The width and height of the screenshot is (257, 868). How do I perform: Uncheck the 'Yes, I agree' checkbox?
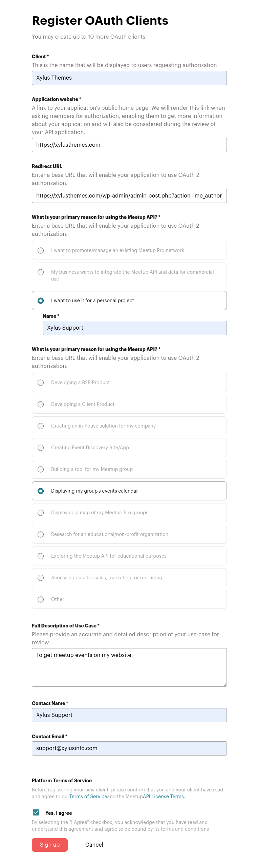[36, 813]
